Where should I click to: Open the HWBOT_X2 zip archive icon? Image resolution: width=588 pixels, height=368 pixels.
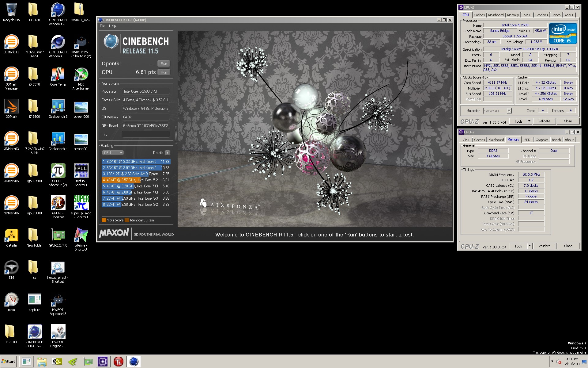(x=81, y=12)
